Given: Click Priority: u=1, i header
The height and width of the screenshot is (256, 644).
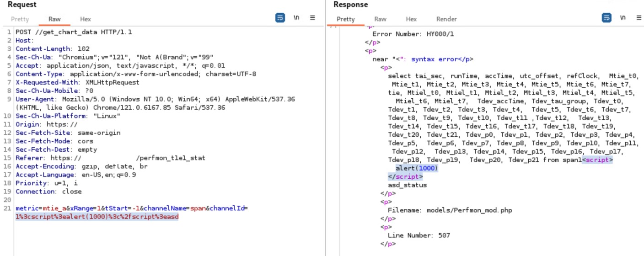Looking at the screenshot, I should click(47, 183).
